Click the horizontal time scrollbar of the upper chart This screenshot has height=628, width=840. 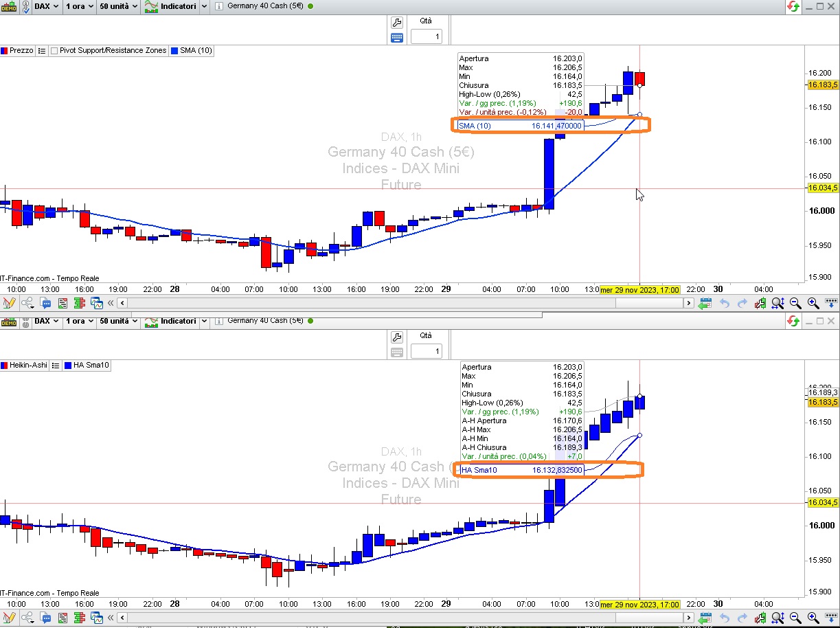[x=405, y=303]
